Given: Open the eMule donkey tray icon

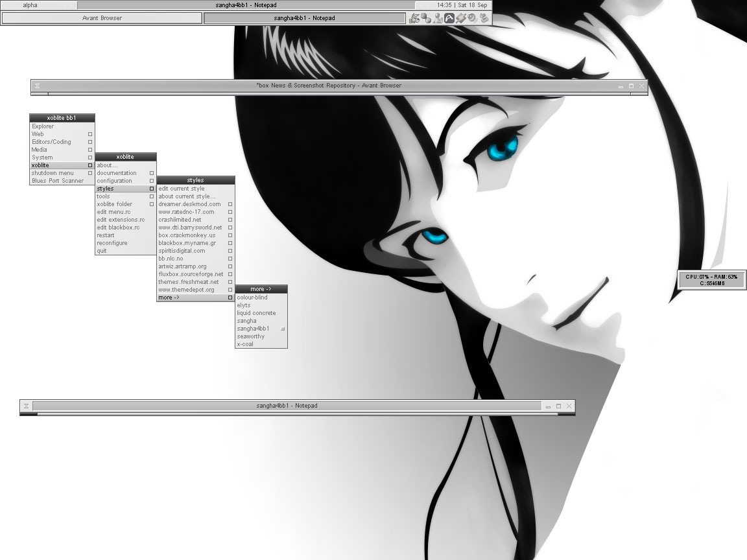Looking at the screenshot, I should 414,18.
